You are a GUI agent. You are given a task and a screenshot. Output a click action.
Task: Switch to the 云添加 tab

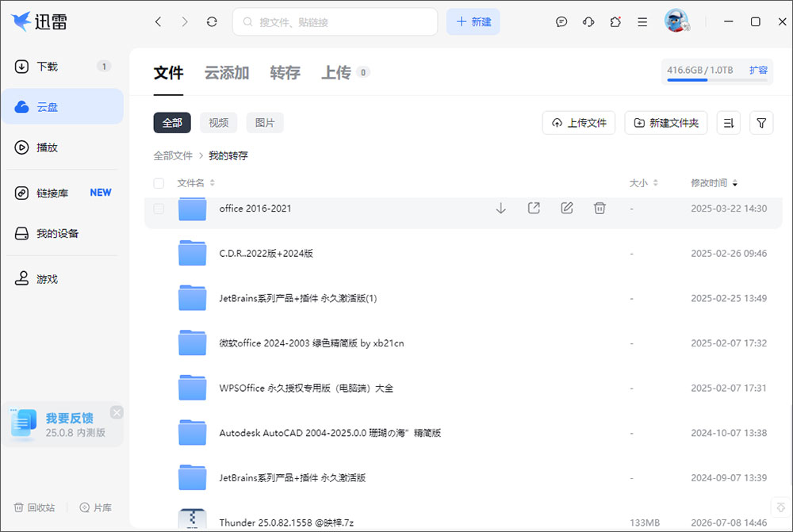[227, 73]
